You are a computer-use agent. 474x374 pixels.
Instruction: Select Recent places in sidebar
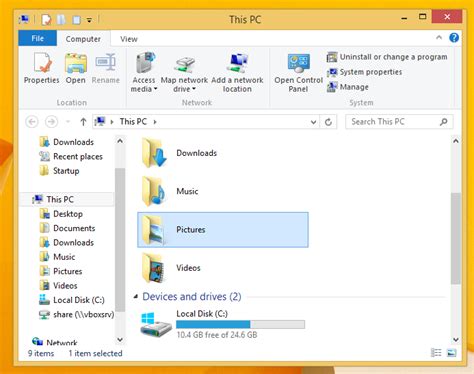pyautogui.click(x=71, y=156)
